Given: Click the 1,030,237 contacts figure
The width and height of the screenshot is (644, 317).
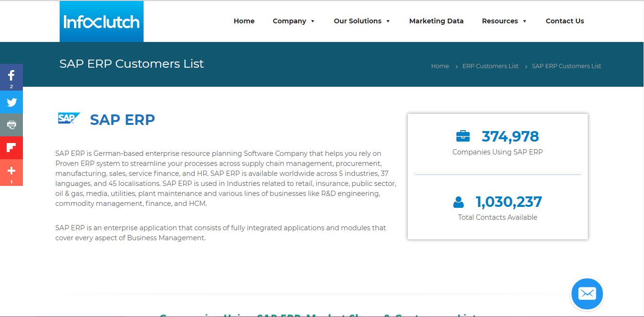Looking at the screenshot, I should [509, 202].
